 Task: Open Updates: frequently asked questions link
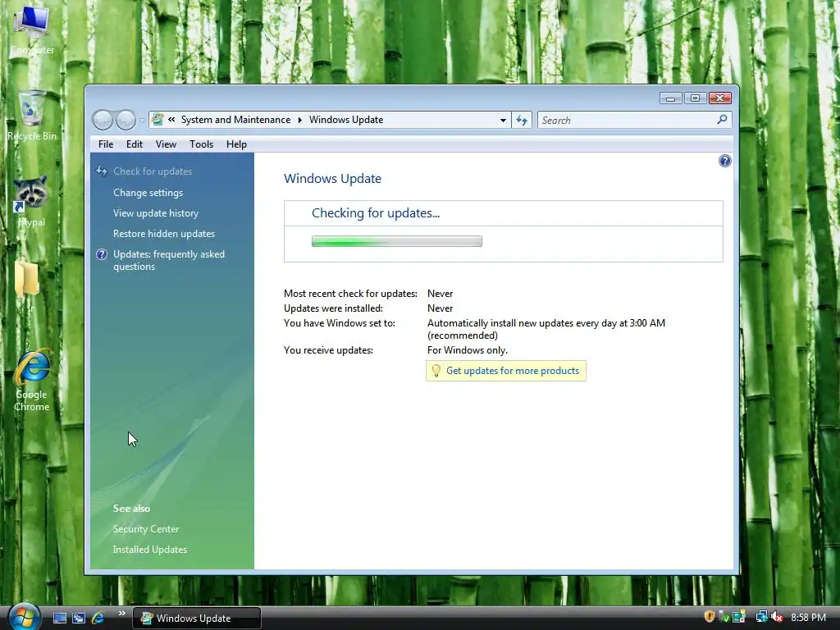(x=169, y=260)
